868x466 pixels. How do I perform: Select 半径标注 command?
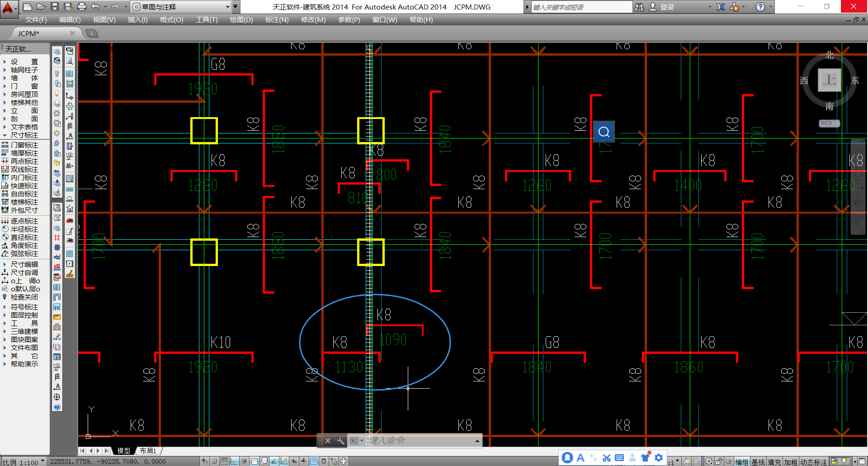[x=24, y=229]
